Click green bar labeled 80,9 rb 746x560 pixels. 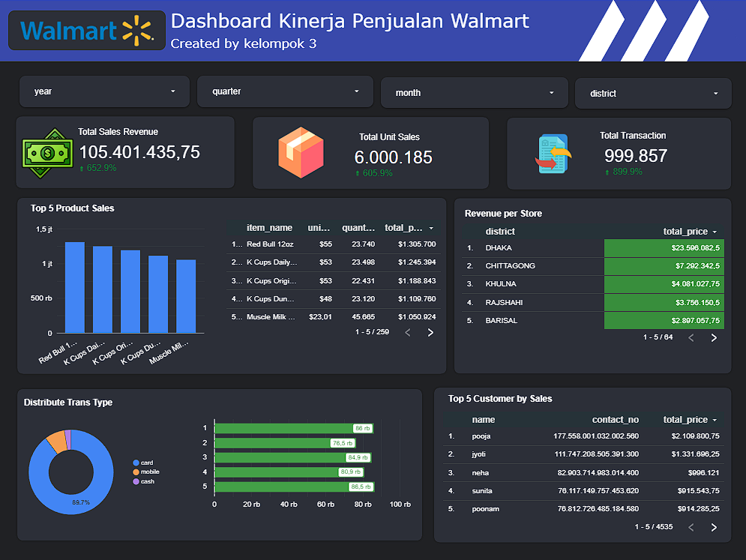pyautogui.click(x=289, y=472)
